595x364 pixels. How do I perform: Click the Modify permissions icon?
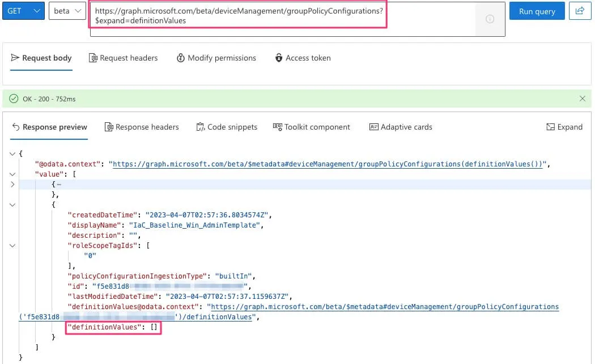pyautogui.click(x=181, y=58)
